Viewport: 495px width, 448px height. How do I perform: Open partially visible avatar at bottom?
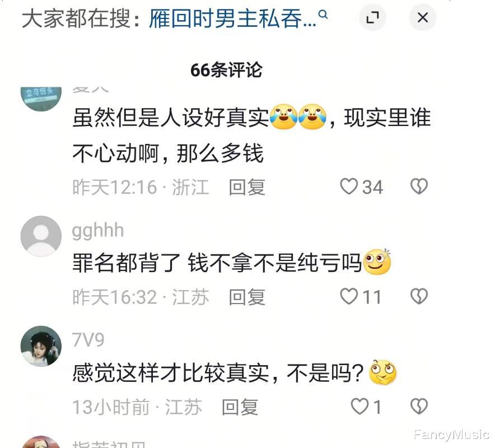(41, 442)
